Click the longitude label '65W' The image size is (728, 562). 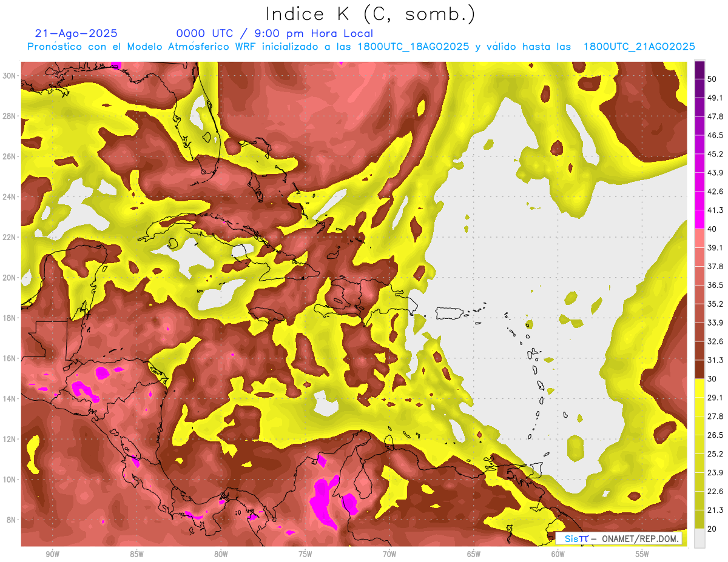[474, 554]
